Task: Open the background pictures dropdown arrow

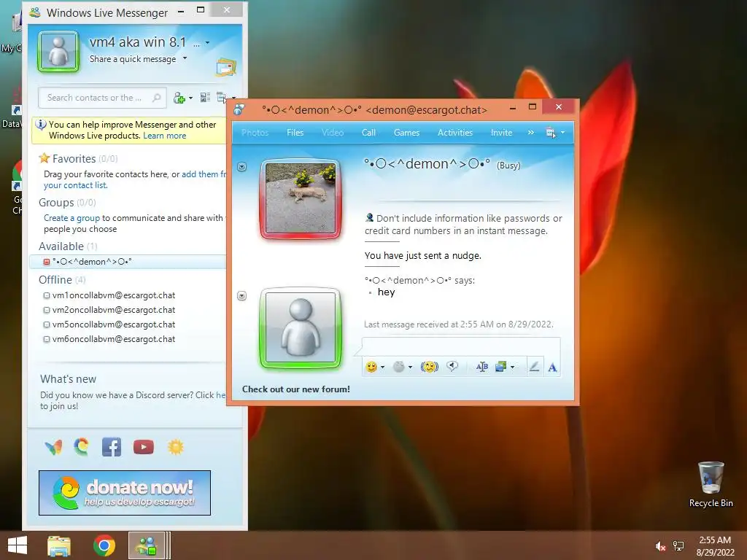Action: 513,367
